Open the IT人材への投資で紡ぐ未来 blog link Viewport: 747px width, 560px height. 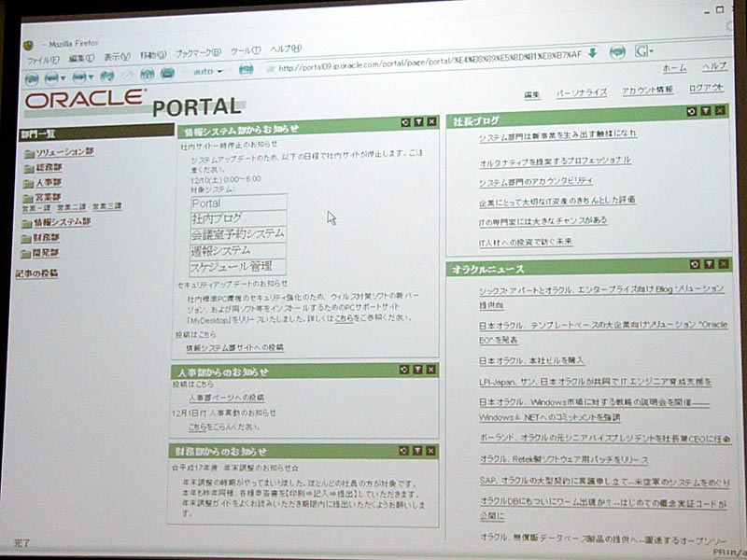click(526, 243)
